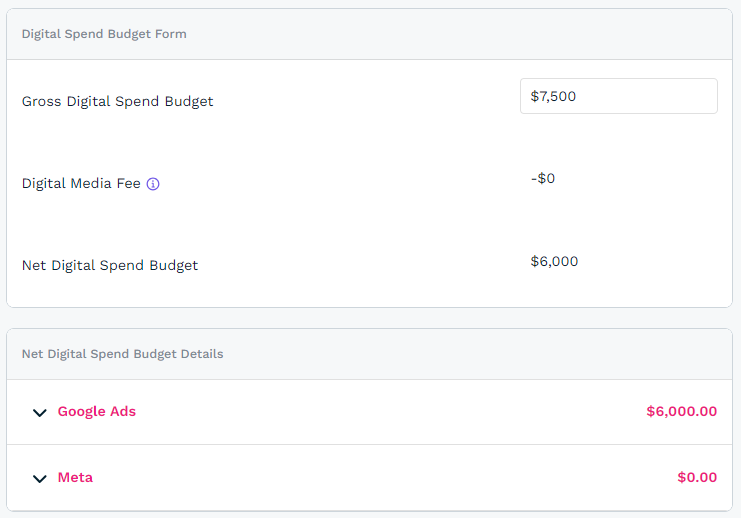Expand the Meta chevron arrow
Viewport: 741px width, 518px height.
(40, 478)
